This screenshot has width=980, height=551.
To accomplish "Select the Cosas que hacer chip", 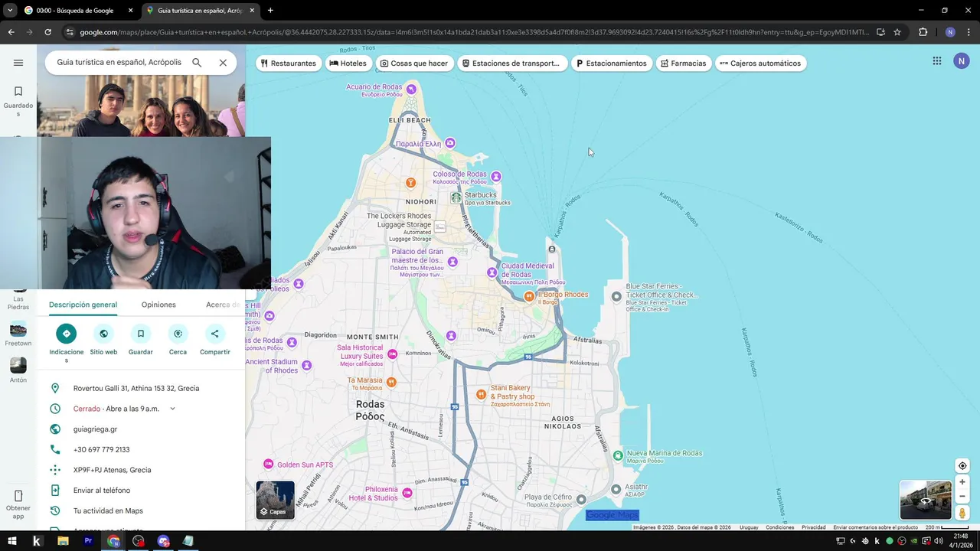I will 414,64.
